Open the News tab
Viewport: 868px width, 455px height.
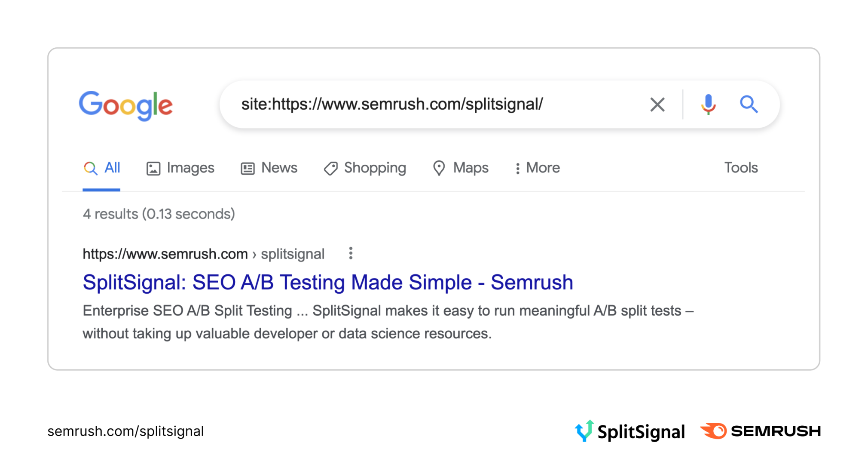[x=279, y=168]
